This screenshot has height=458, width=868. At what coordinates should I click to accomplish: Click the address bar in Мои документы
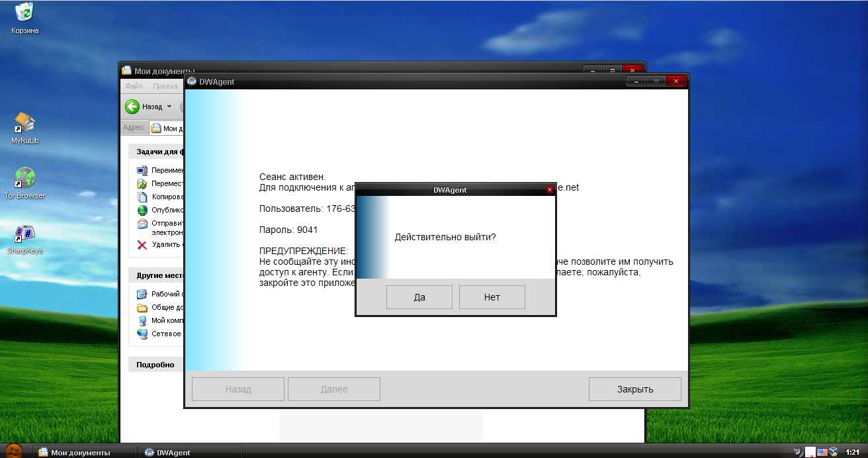coord(166,128)
